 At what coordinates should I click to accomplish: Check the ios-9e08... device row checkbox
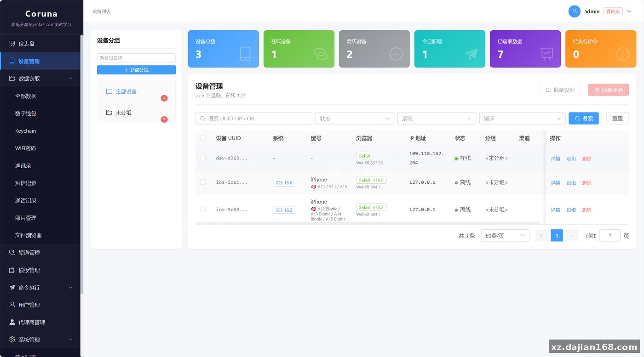(x=203, y=210)
